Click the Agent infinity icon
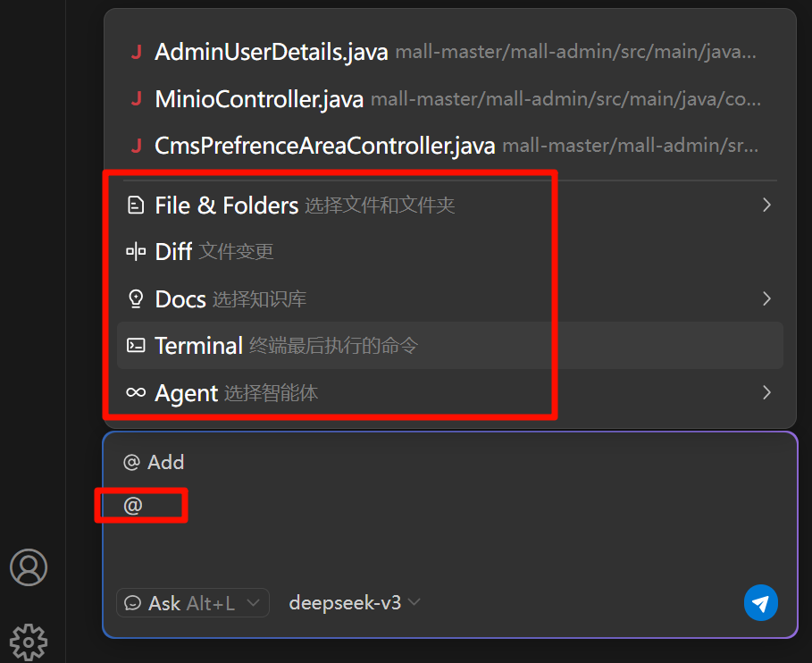 click(136, 392)
